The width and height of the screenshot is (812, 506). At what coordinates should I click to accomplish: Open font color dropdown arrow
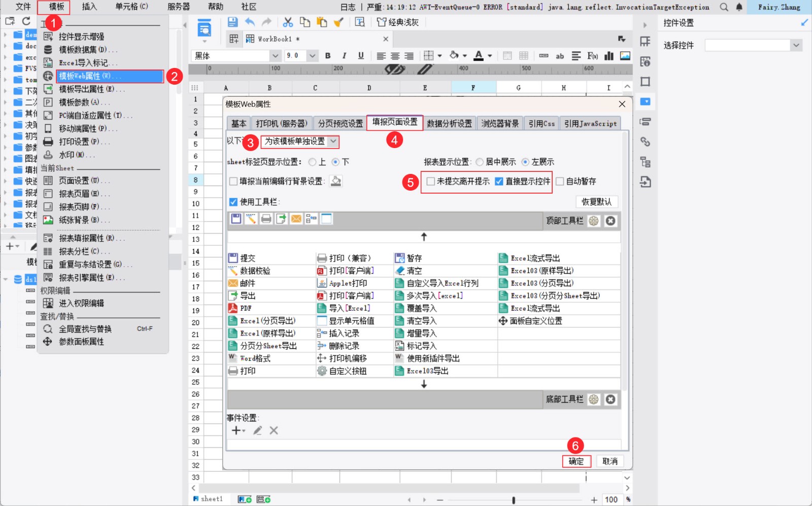click(x=490, y=56)
